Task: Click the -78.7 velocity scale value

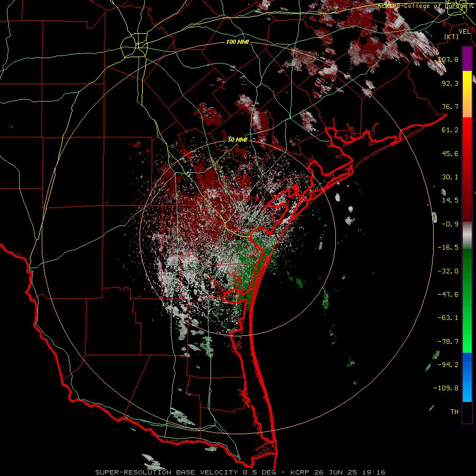Action: click(448, 342)
